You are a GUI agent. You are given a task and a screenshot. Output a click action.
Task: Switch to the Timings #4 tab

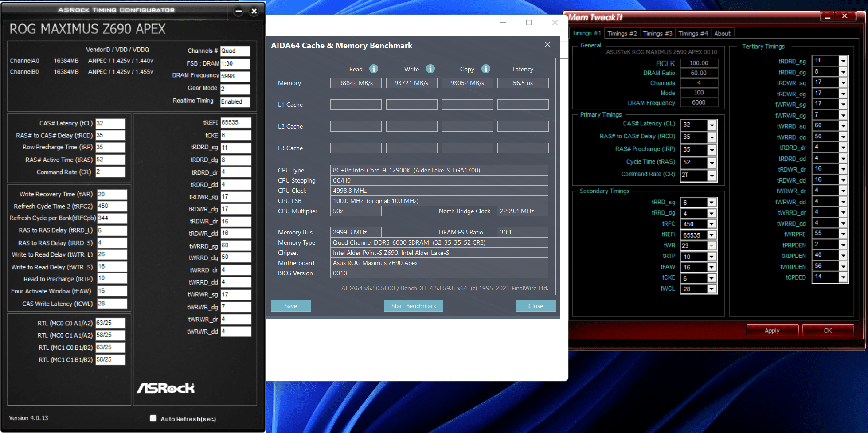tap(693, 34)
